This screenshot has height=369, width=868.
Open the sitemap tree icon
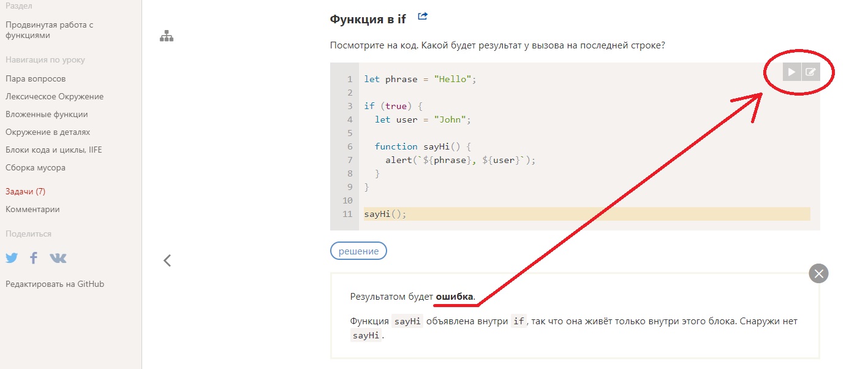(167, 36)
